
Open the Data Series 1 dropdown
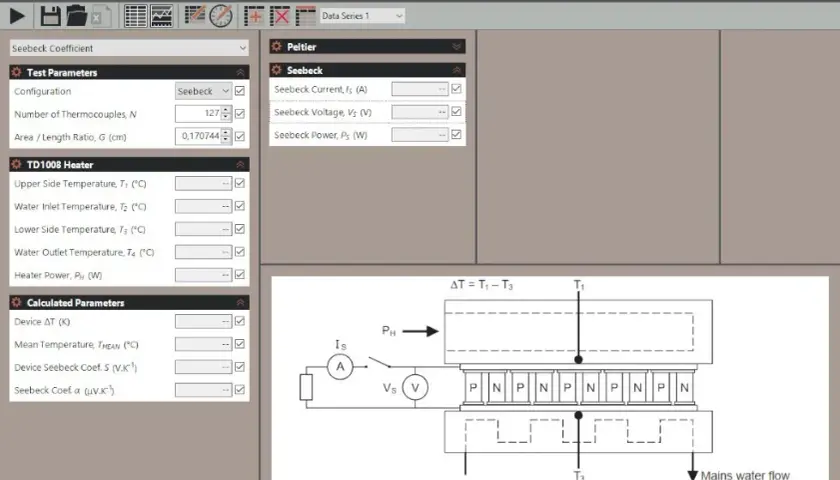[362, 16]
